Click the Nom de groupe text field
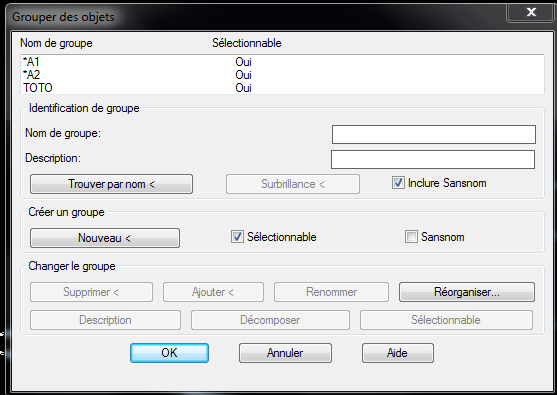The image size is (557, 395). [434, 134]
